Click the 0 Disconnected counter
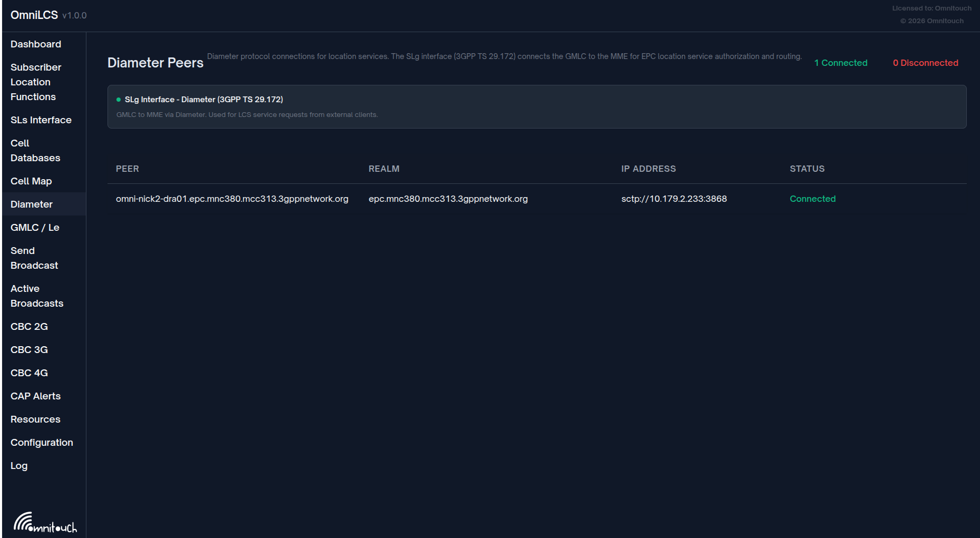 925,63
